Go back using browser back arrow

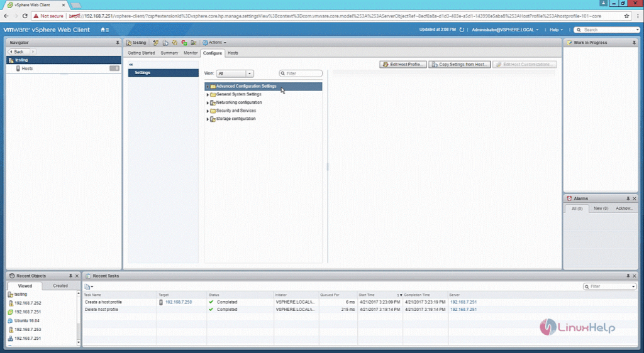[x=6, y=16]
